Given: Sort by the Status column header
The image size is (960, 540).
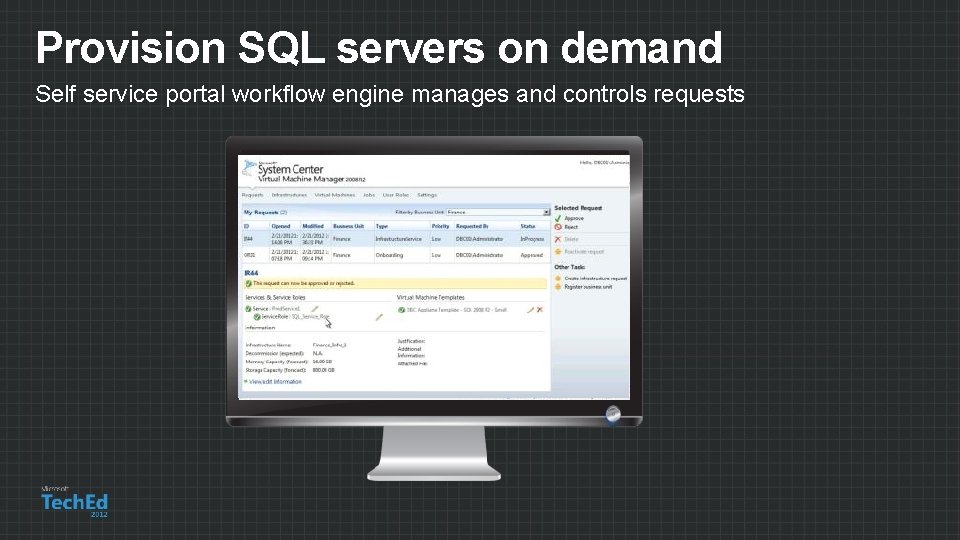Looking at the screenshot, I should click(528, 226).
